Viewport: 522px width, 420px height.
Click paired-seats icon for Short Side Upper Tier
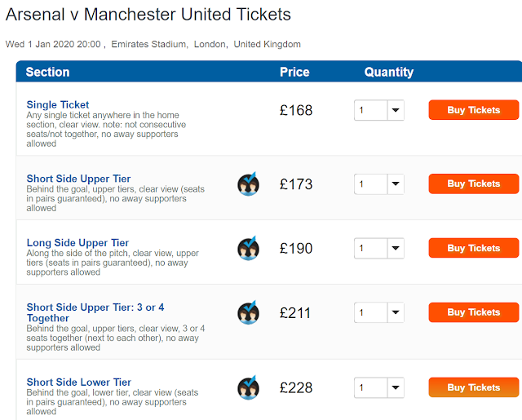pyautogui.click(x=249, y=184)
